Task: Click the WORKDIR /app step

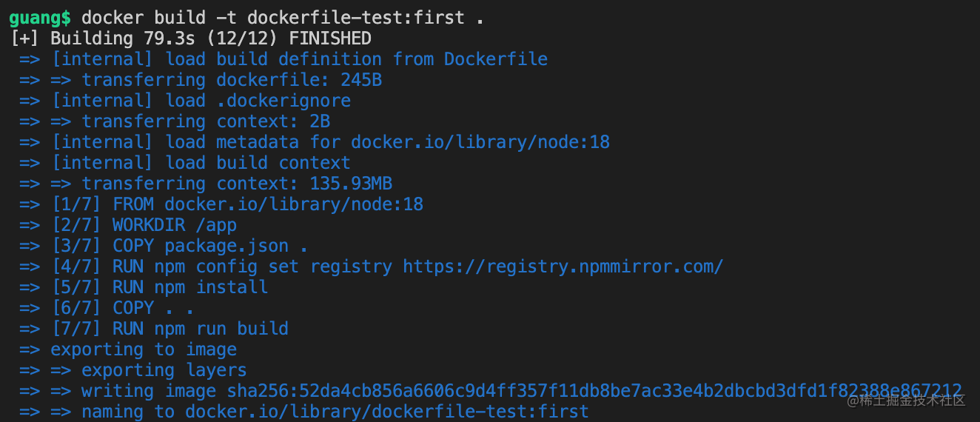Action: tap(128, 225)
